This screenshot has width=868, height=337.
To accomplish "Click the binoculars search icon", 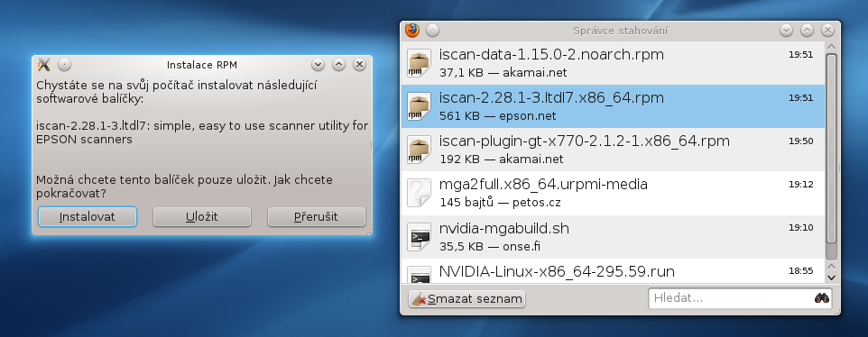I will click(822, 297).
